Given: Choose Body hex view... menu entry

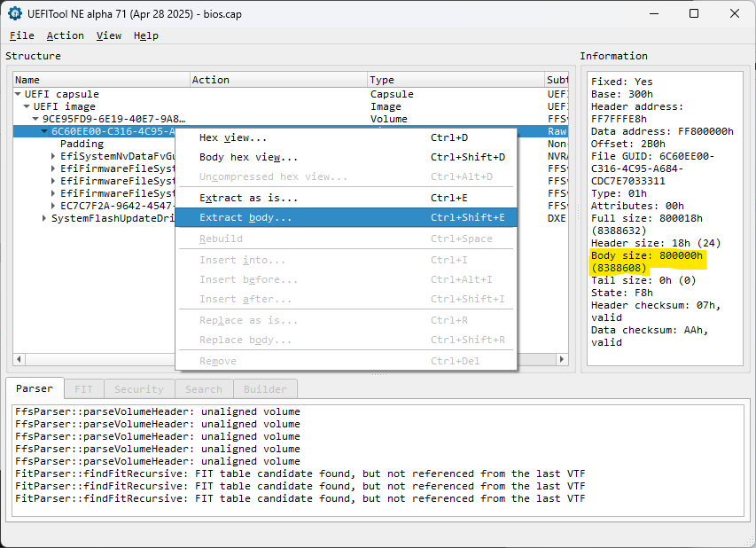Looking at the screenshot, I should click(x=346, y=157).
